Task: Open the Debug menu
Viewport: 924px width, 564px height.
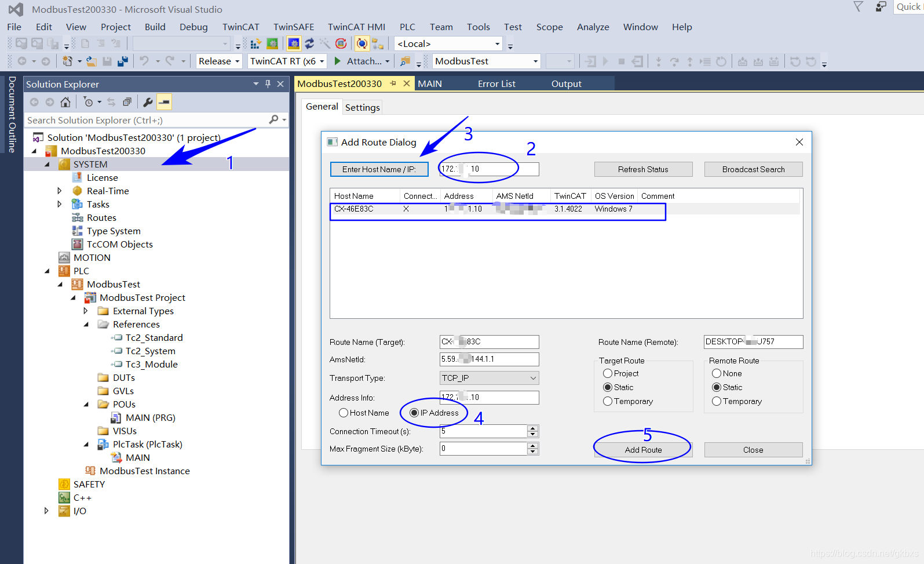Action: pyautogui.click(x=193, y=27)
